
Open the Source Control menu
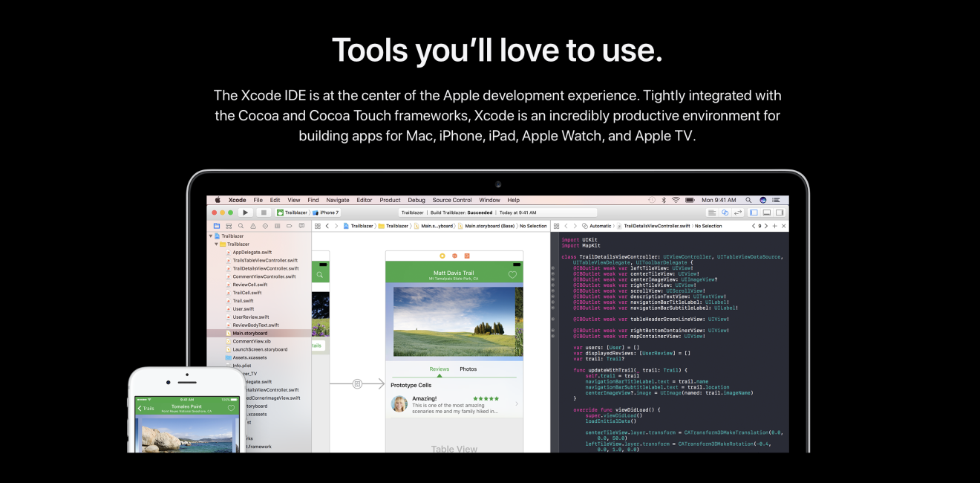451,199
